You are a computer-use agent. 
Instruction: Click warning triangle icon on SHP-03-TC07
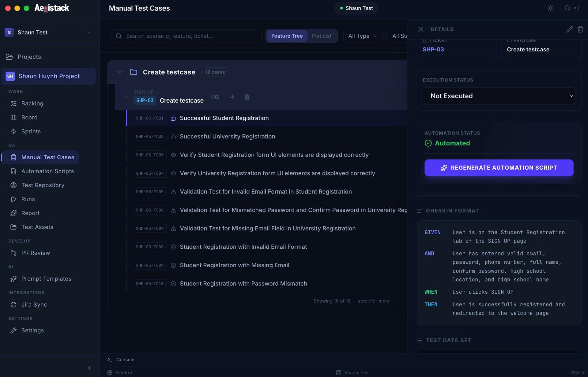[x=173, y=228]
